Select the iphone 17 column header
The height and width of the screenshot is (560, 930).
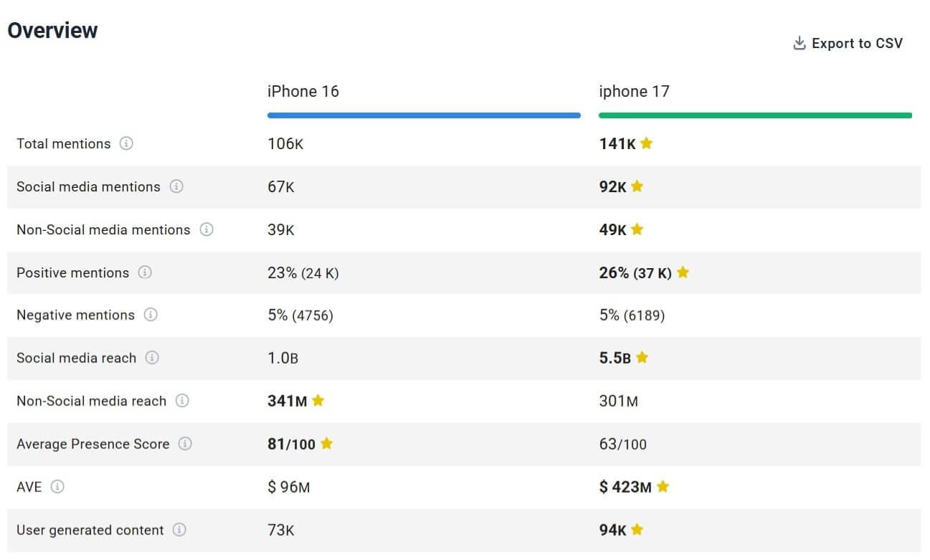click(635, 92)
